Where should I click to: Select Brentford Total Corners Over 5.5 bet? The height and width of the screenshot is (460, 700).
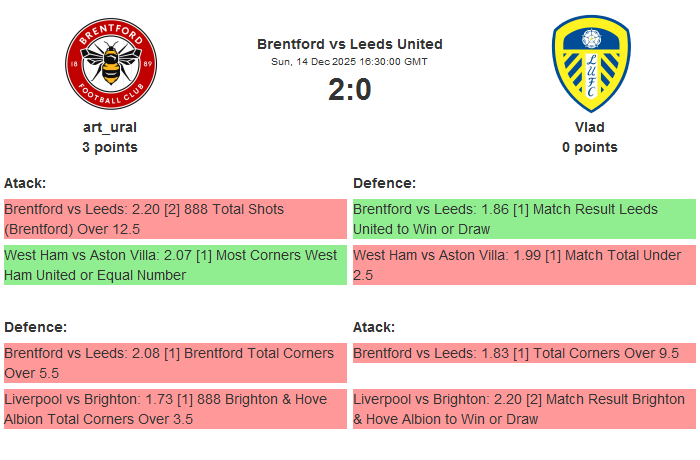pos(175,363)
